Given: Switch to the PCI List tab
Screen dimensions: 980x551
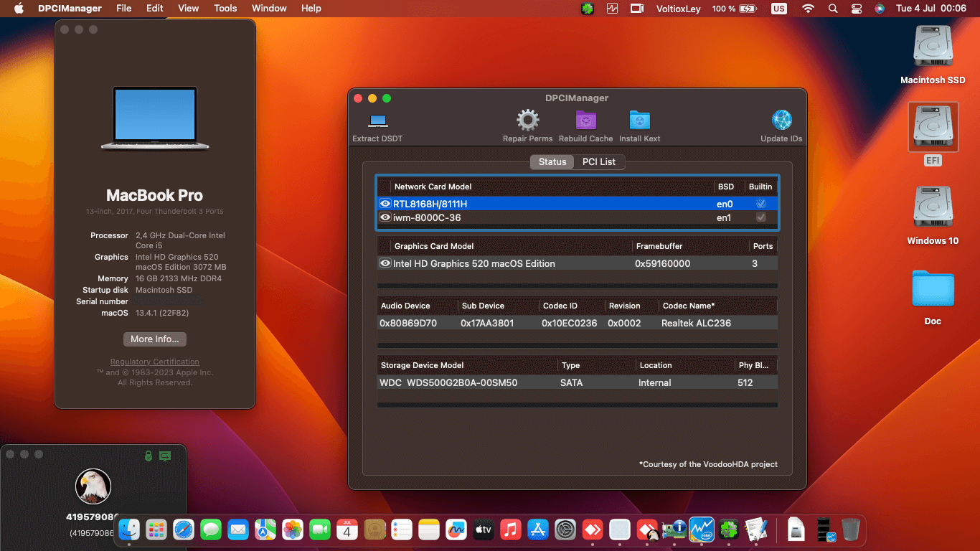Looking at the screenshot, I should tap(599, 161).
